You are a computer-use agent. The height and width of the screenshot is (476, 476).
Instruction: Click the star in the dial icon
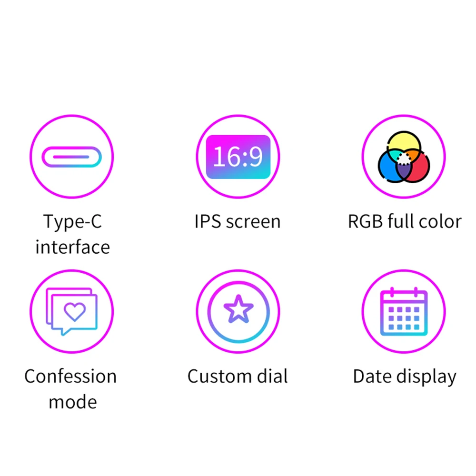[238, 309]
